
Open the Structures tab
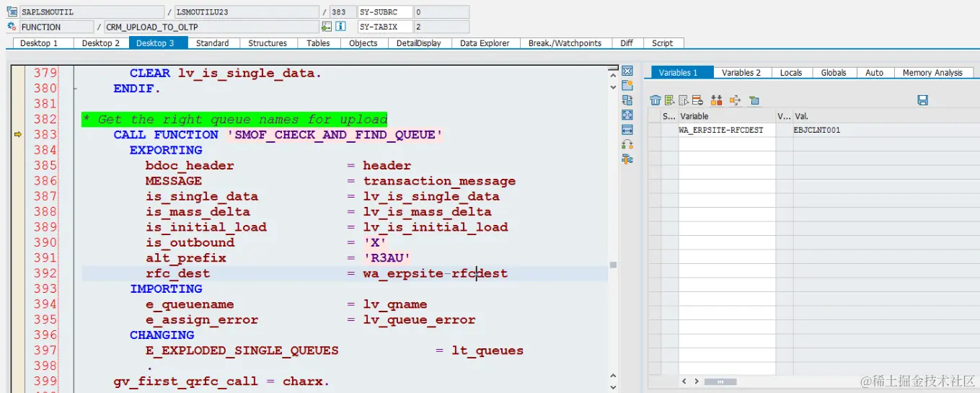(x=268, y=43)
